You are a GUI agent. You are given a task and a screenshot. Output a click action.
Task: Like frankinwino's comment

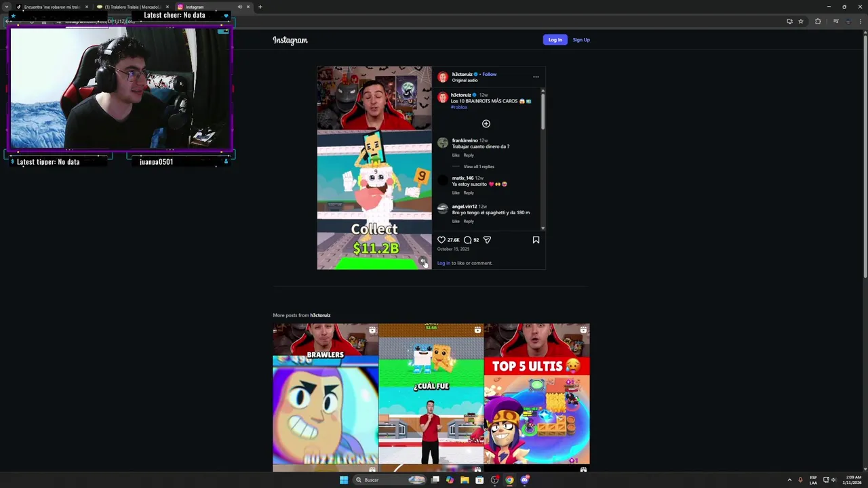pyautogui.click(x=456, y=155)
